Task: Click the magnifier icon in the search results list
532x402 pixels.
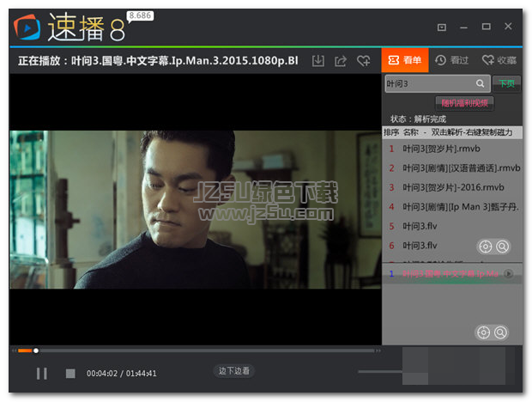Action: point(502,247)
